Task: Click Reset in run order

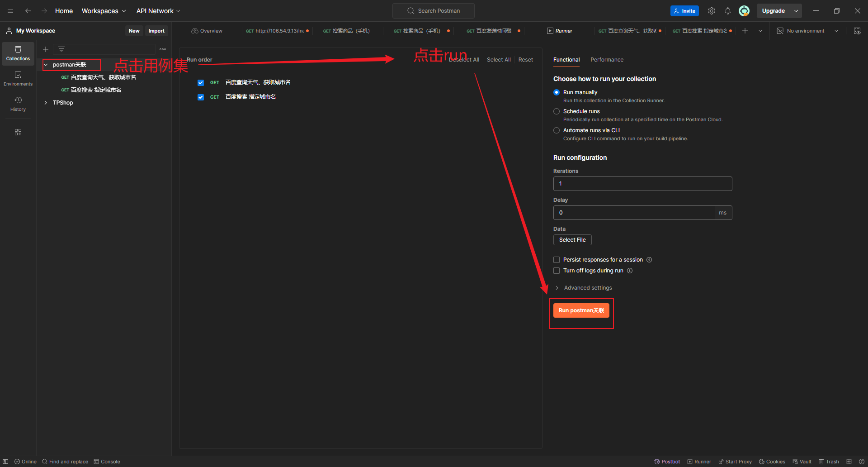Action: 525,60
